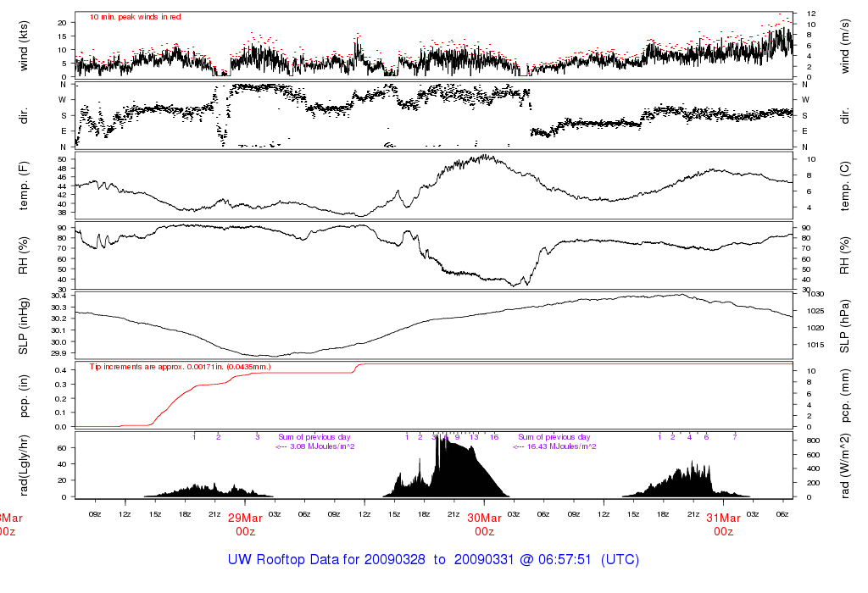Click the red '29Mar 00z' date label
This screenshot has height=593, width=868.
pos(245,524)
